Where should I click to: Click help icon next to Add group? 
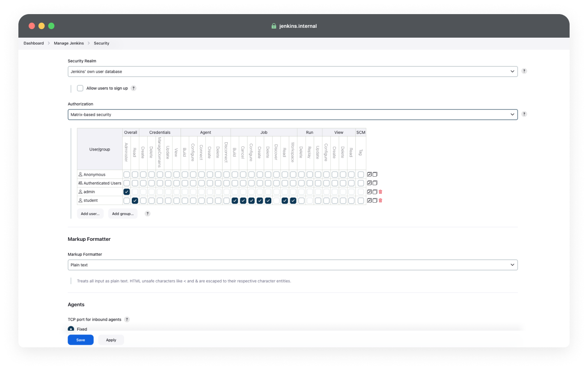coord(148,213)
